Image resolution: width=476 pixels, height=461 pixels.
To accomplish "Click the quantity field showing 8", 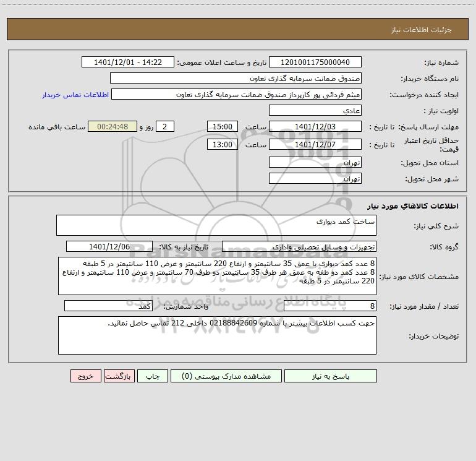I will click(330, 306).
